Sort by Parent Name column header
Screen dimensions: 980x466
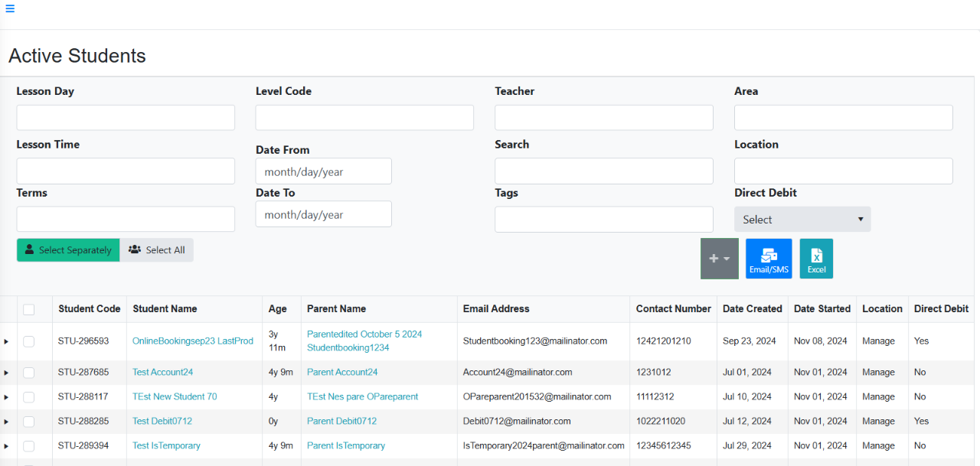click(x=336, y=309)
